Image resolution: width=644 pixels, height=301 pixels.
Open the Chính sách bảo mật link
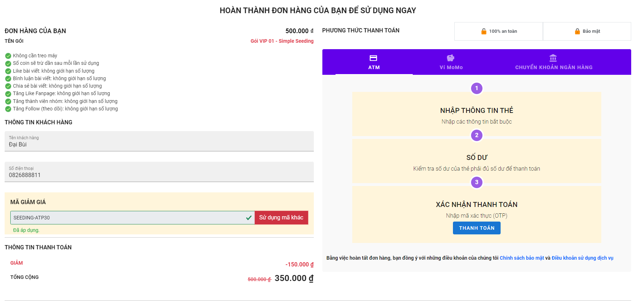pyautogui.click(x=522, y=258)
